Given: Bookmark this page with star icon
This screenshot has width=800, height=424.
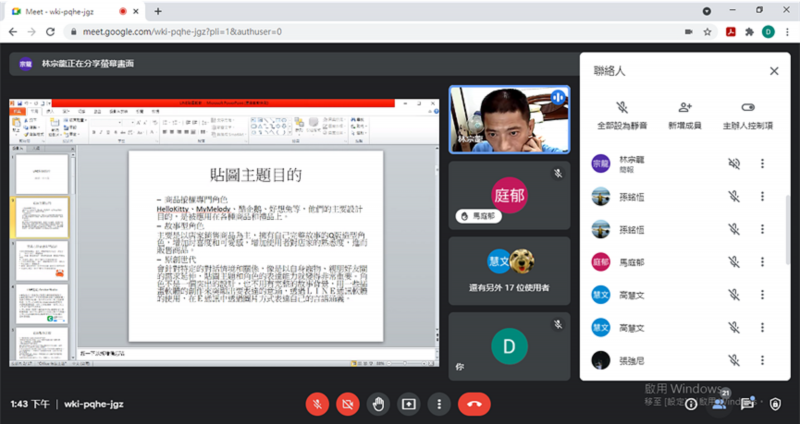Looking at the screenshot, I should [x=708, y=32].
